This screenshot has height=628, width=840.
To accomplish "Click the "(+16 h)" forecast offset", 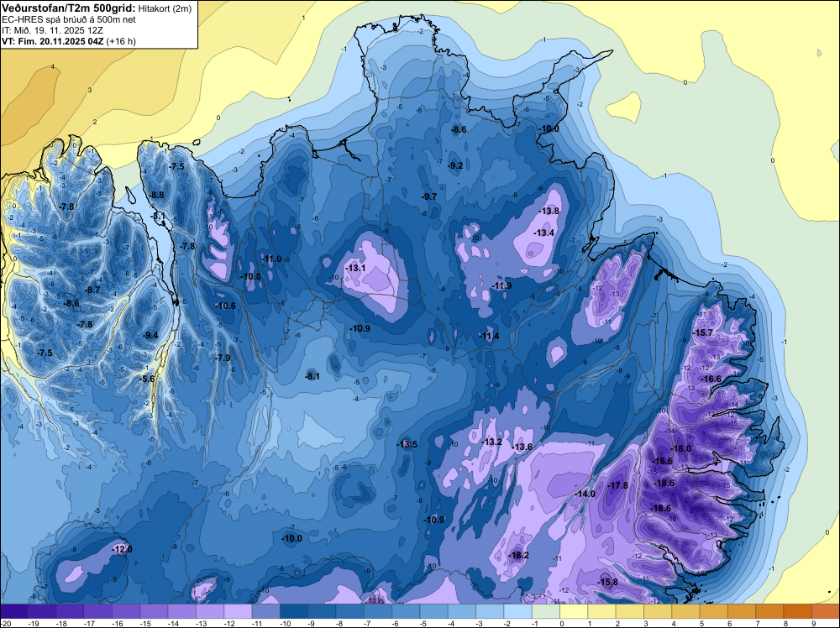I will point(121,41).
